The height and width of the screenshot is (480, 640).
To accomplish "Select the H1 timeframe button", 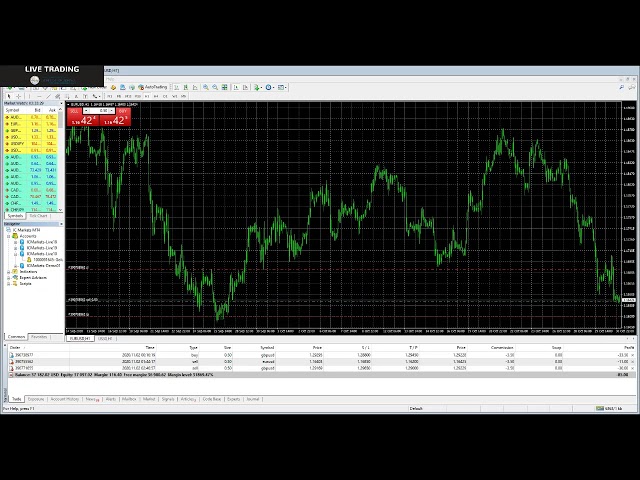I will pyautogui.click(x=147, y=96).
